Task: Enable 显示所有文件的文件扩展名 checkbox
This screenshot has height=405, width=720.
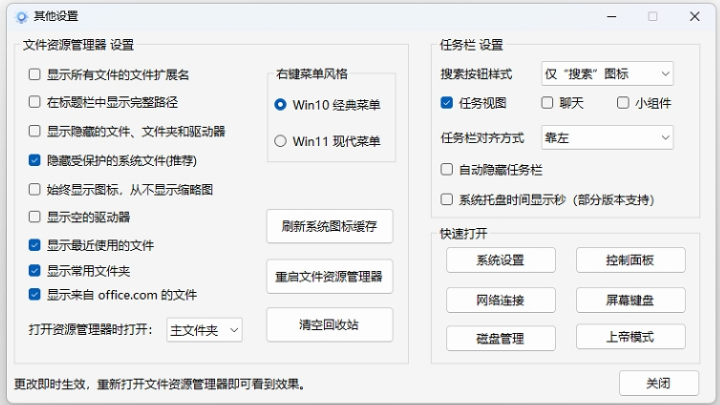Action: pyautogui.click(x=35, y=74)
